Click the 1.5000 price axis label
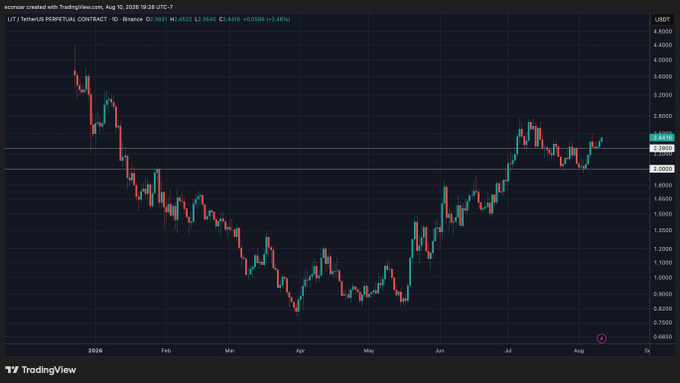680x383 pixels. (x=662, y=214)
